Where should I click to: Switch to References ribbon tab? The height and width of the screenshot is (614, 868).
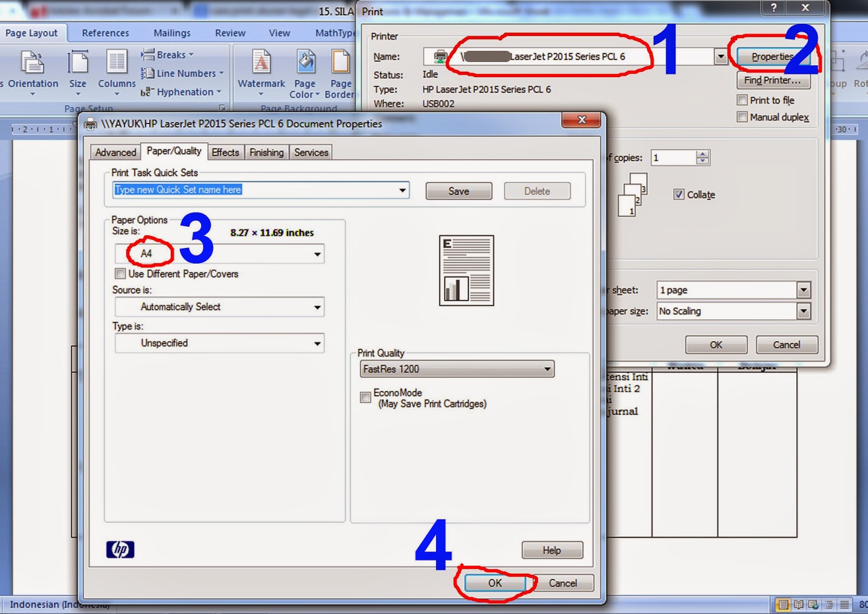(105, 33)
